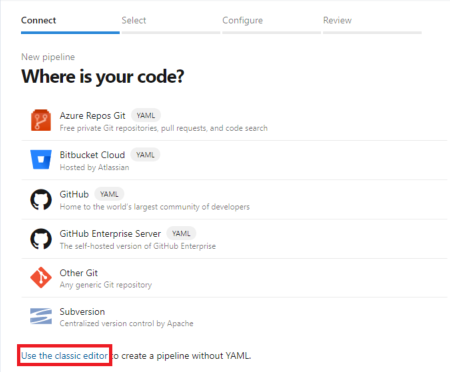Pick 'GitHub Enterprise Server' source title
450x372 pixels.
click(110, 234)
